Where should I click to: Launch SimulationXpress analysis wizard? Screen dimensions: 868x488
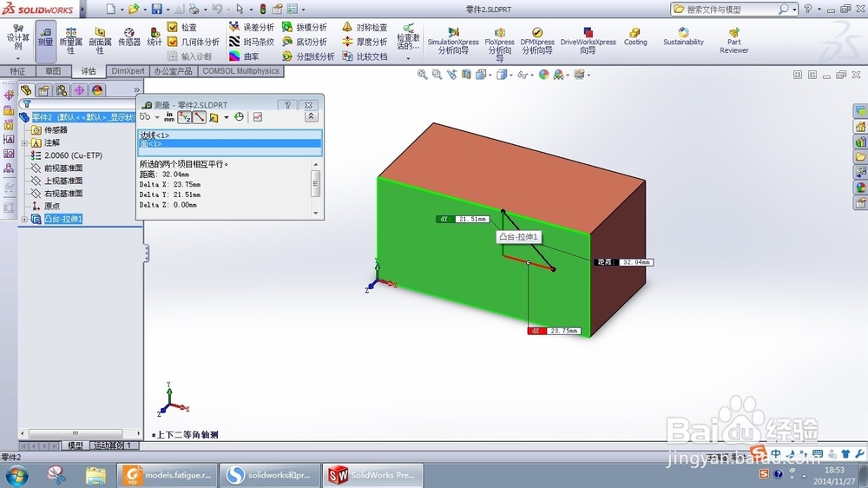(x=453, y=41)
